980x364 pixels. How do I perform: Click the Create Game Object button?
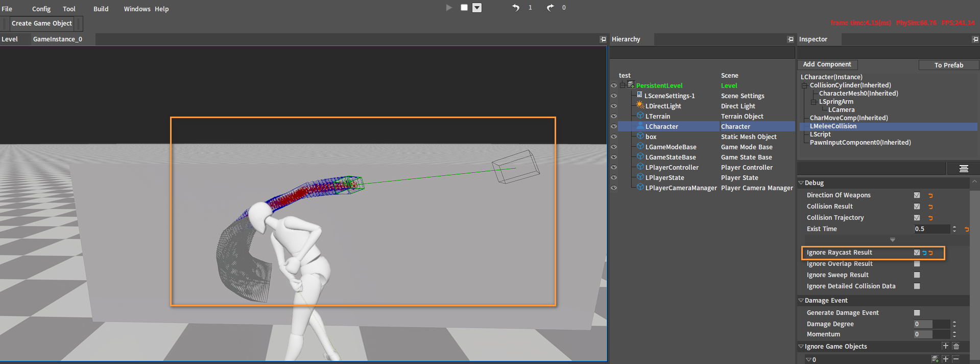(42, 24)
